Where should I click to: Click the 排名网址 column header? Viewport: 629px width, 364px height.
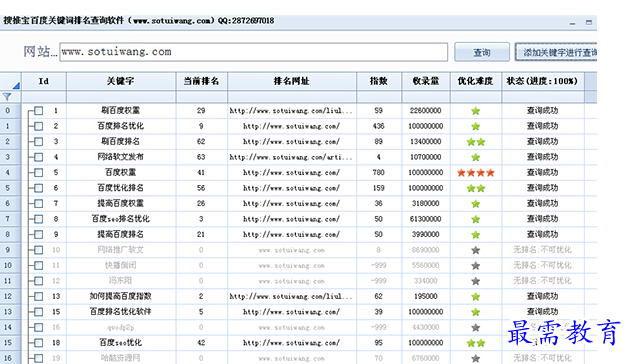[x=292, y=81]
